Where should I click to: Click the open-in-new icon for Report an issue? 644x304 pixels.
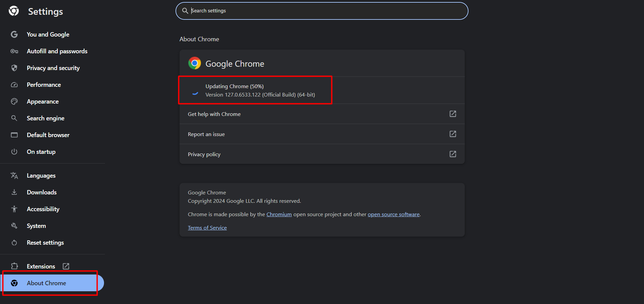click(453, 134)
